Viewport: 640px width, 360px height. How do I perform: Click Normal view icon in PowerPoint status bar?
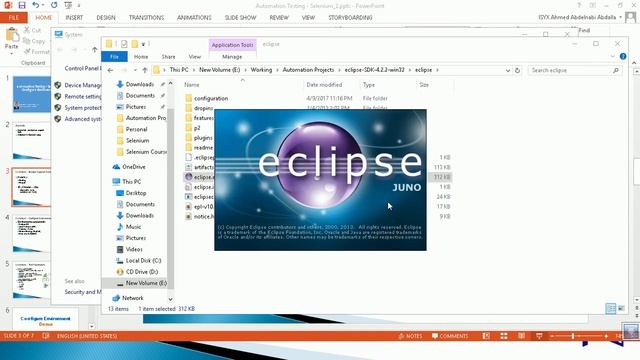point(486,336)
